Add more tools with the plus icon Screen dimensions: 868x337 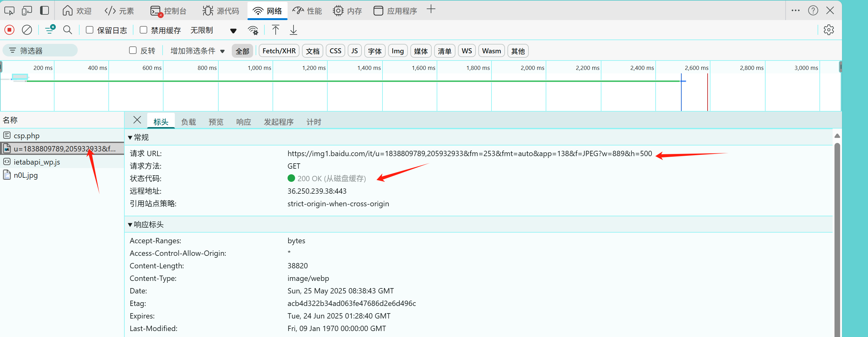coord(431,9)
